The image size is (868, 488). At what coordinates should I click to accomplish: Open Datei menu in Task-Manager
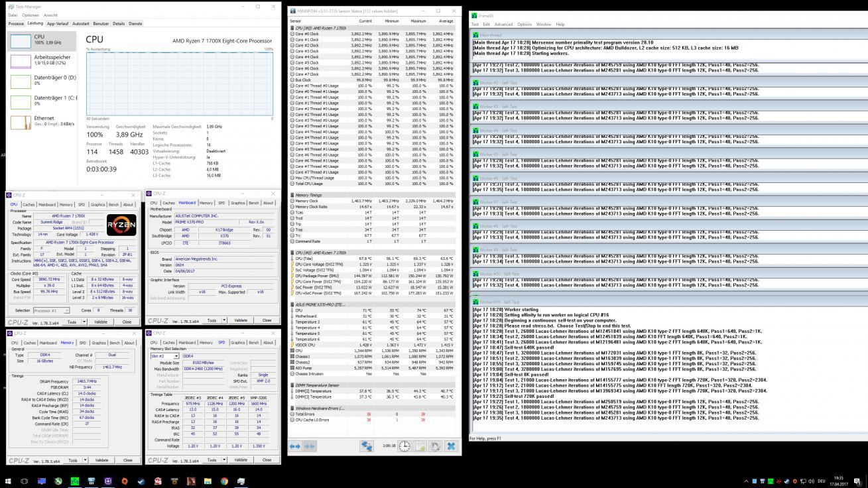[13, 15]
